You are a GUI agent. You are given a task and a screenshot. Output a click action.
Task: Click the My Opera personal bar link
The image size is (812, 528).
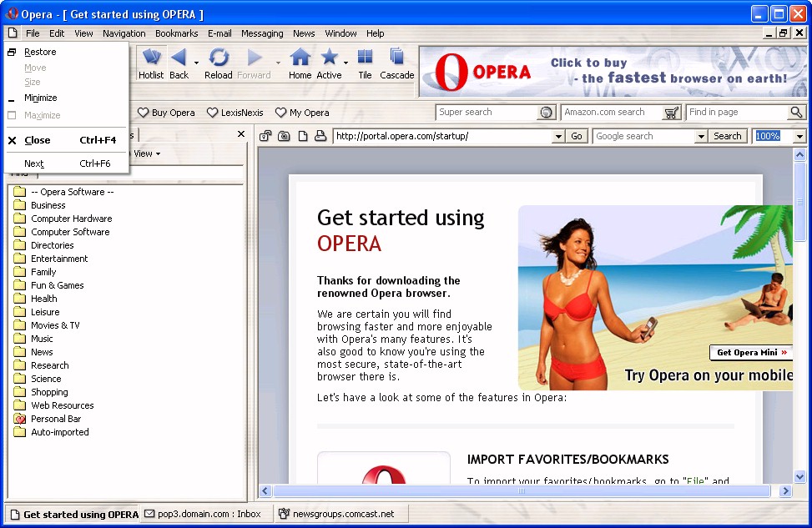302,113
